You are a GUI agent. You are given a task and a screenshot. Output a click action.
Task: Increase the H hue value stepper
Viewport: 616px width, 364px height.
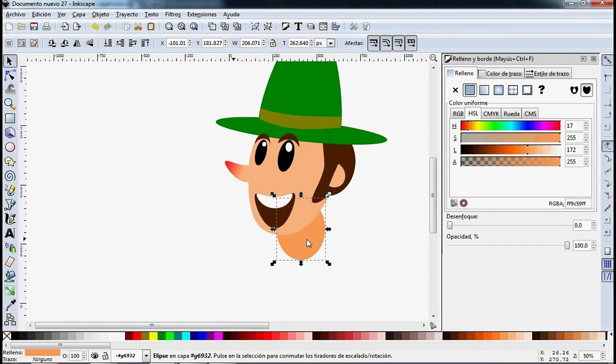pyautogui.click(x=586, y=123)
